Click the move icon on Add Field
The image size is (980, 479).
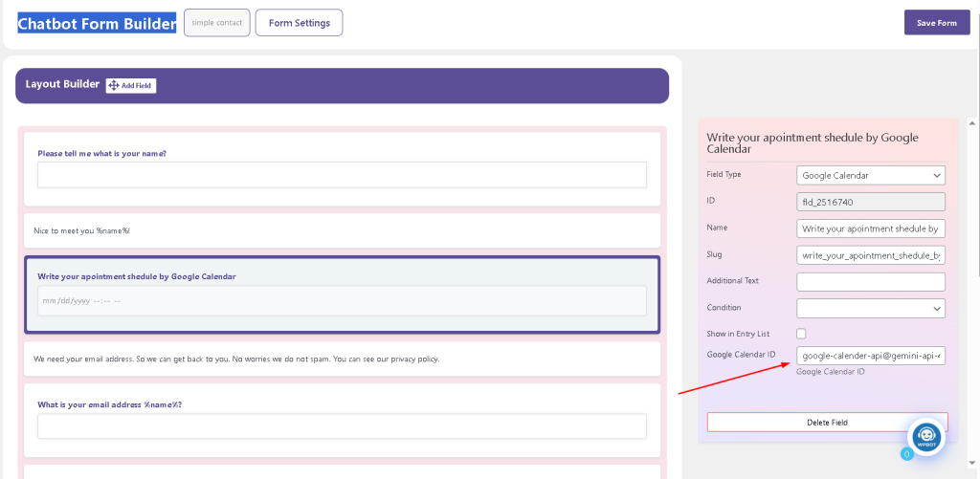[113, 86]
